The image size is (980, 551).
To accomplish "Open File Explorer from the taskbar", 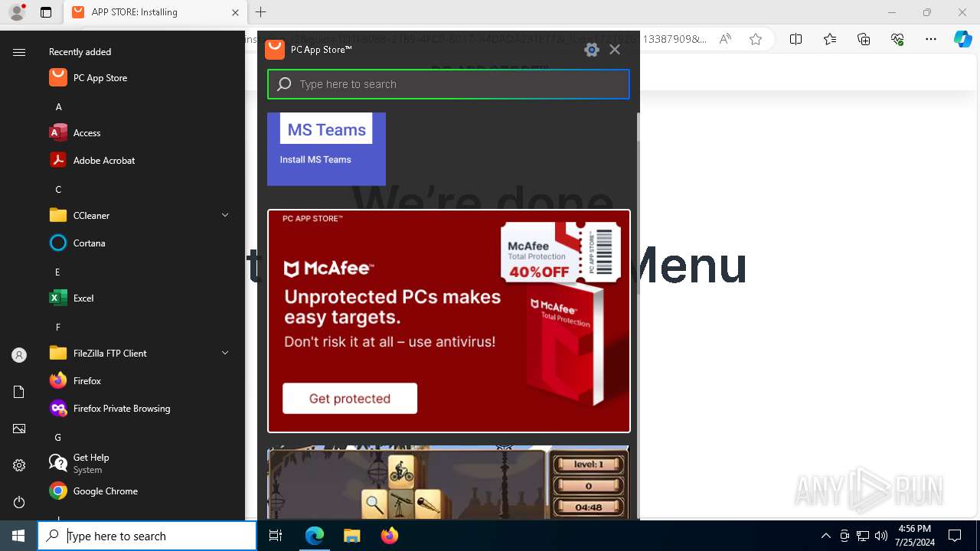I will pyautogui.click(x=351, y=536).
